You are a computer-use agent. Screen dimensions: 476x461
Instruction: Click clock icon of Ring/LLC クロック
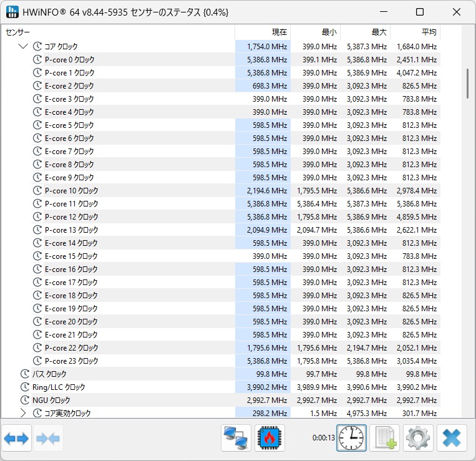(x=25, y=387)
